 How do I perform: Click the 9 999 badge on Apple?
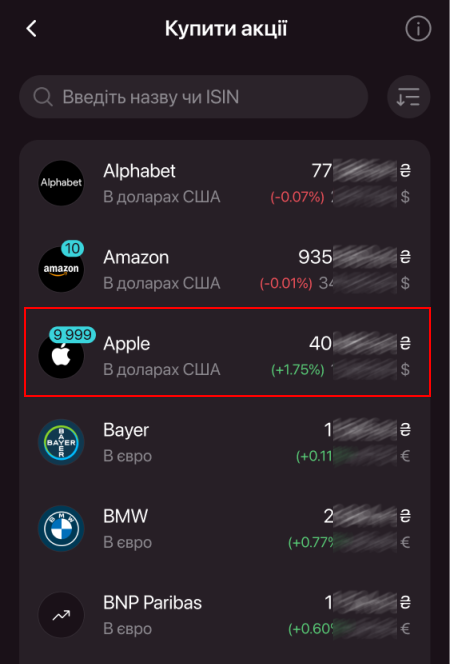[x=72, y=335]
